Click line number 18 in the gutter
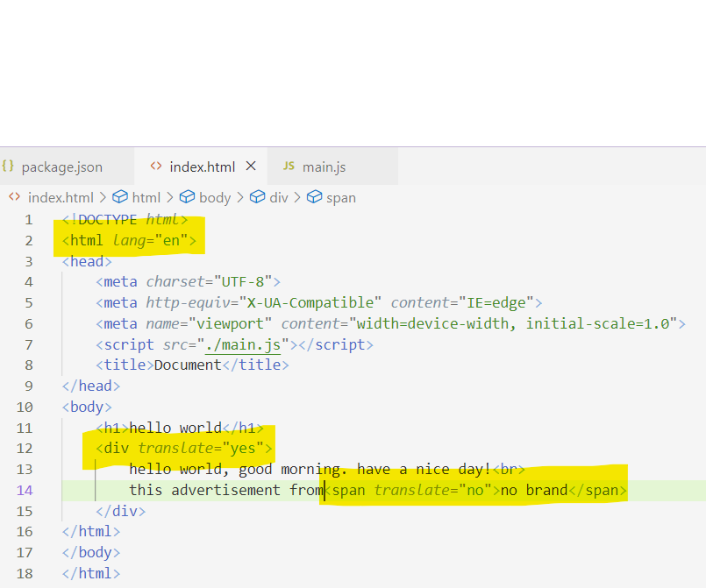This screenshot has height=588, width=706. point(25,573)
